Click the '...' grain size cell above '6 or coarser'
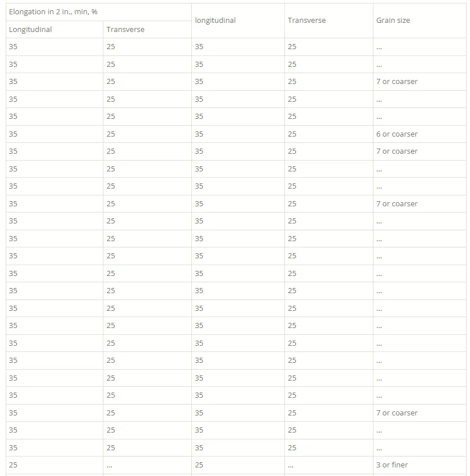 379,118
